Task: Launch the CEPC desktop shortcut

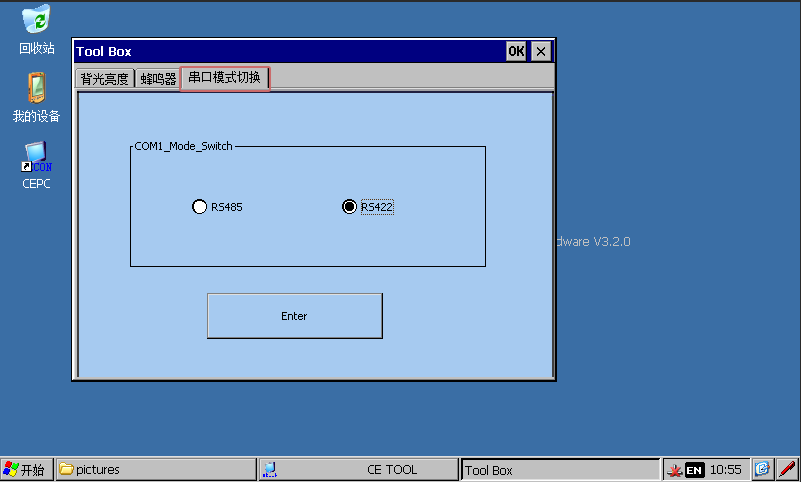Action: (36, 156)
